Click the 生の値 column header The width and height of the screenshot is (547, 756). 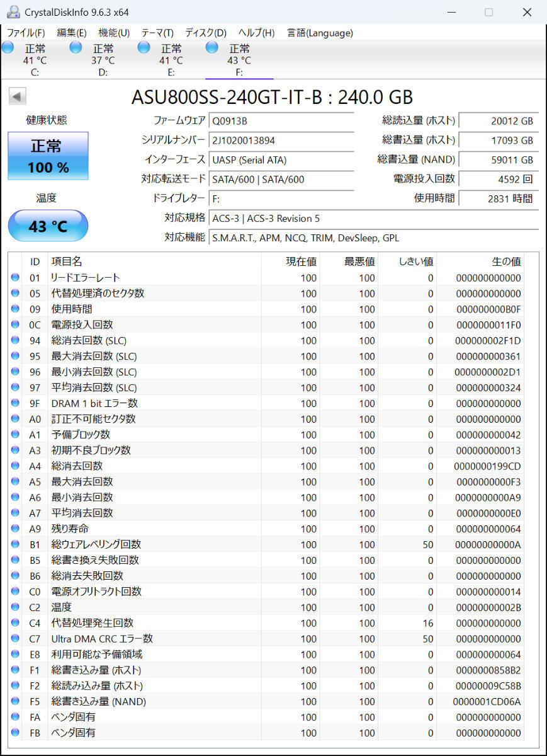[x=480, y=261]
